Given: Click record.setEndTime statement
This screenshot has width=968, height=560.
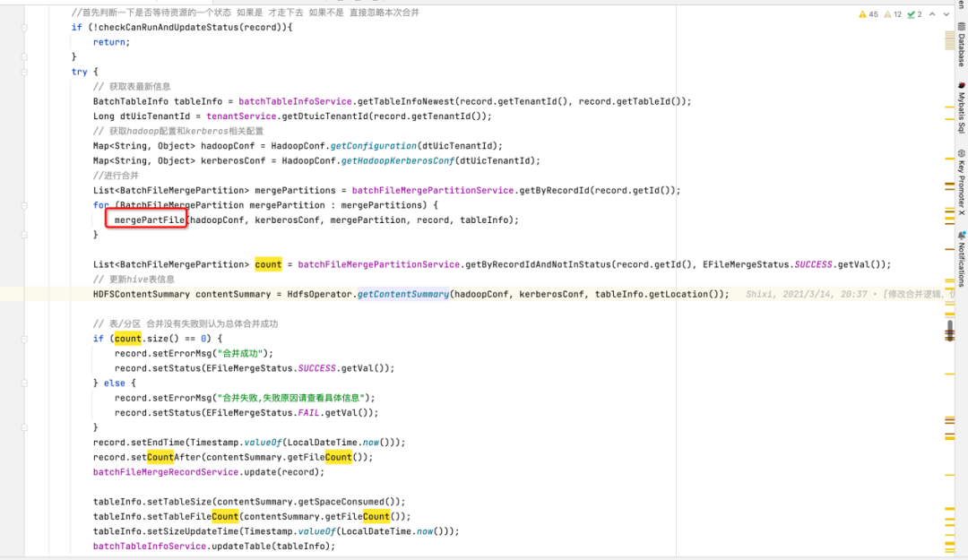Looking at the screenshot, I should [x=249, y=442].
